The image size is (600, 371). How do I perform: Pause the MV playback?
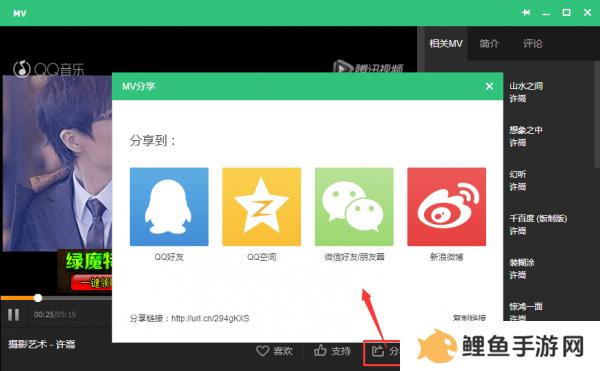13,315
